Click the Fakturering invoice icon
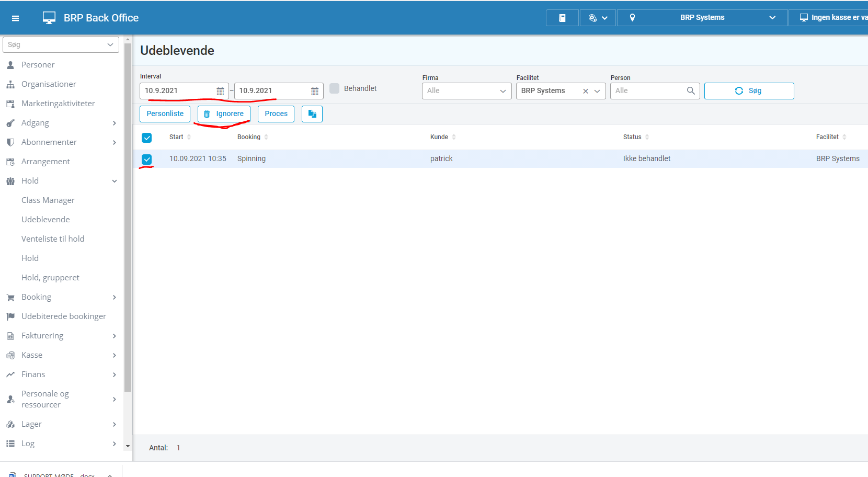 10,336
